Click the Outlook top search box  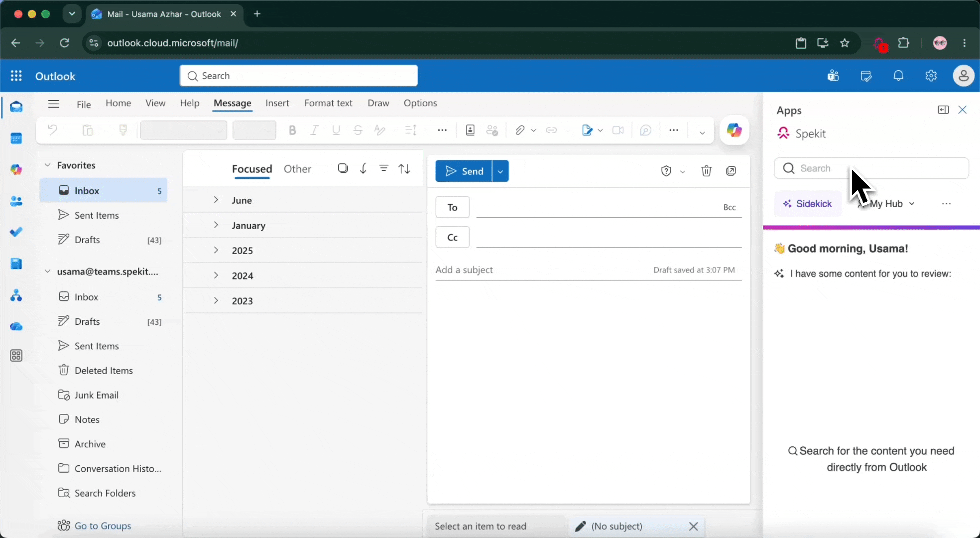[x=299, y=76]
